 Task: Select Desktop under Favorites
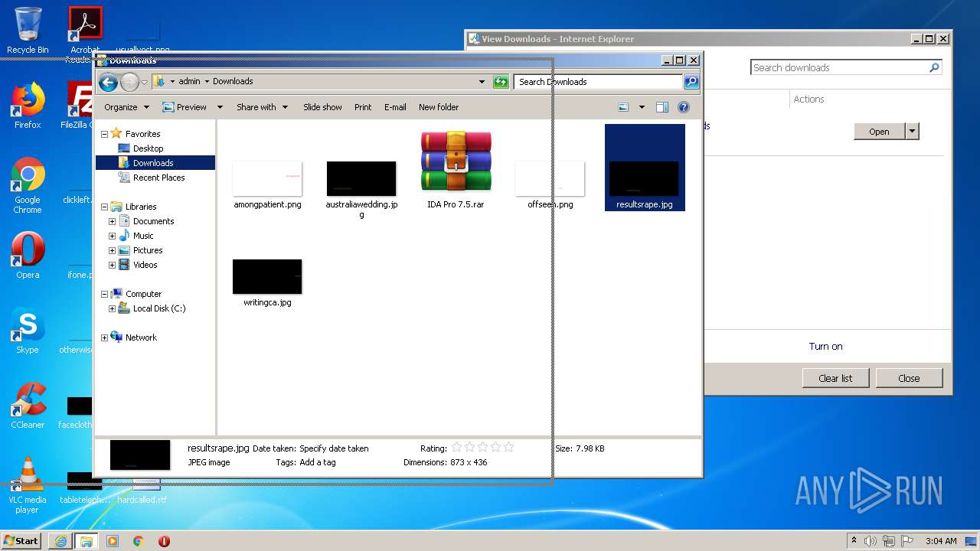click(148, 148)
